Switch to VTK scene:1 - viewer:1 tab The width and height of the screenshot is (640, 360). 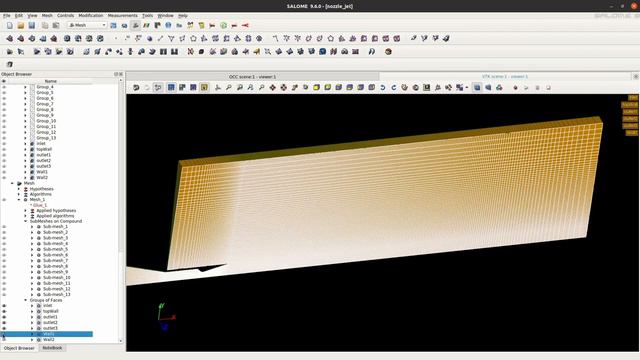coord(505,77)
